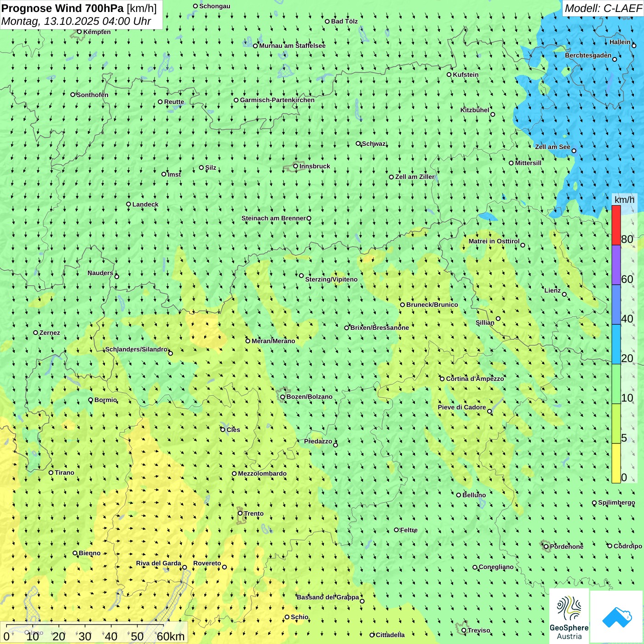This screenshot has height=644, width=644.
Task: Click the Garmisch-Partenkirchen label
Action: coord(277,100)
